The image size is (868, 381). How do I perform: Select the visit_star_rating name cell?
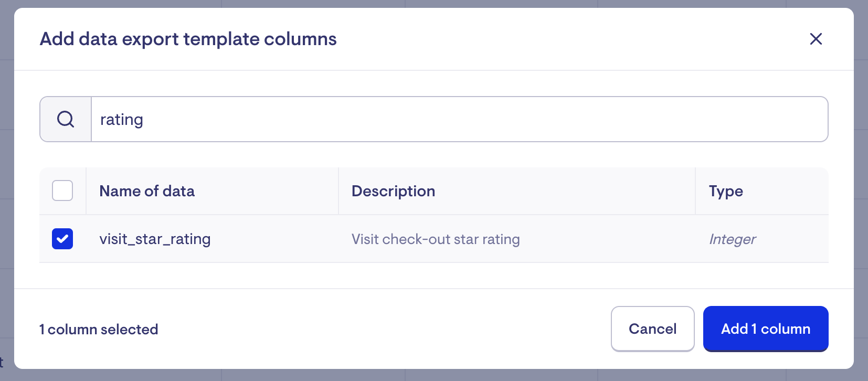coord(155,239)
